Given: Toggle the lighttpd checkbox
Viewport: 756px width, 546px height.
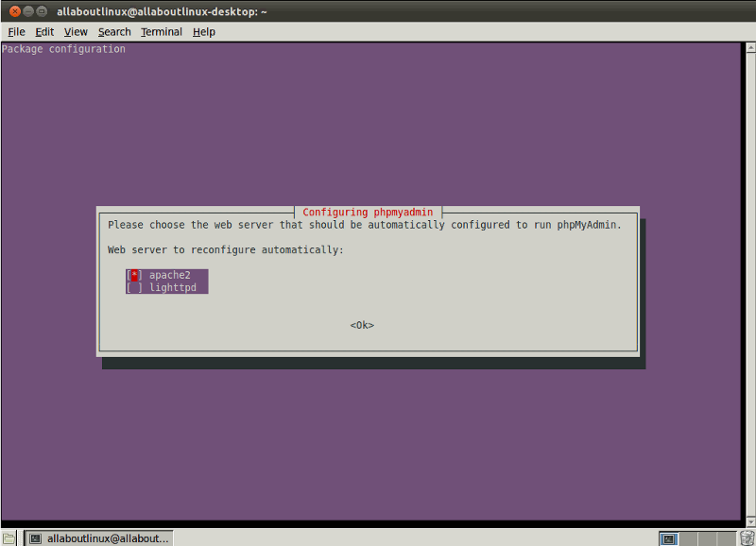Looking at the screenshot, I should coord(134,288).
